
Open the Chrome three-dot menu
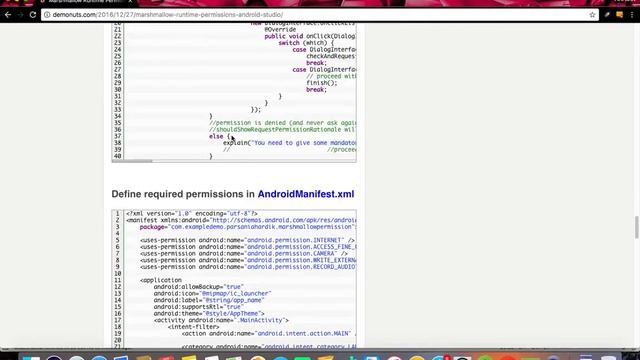point(632,15)
